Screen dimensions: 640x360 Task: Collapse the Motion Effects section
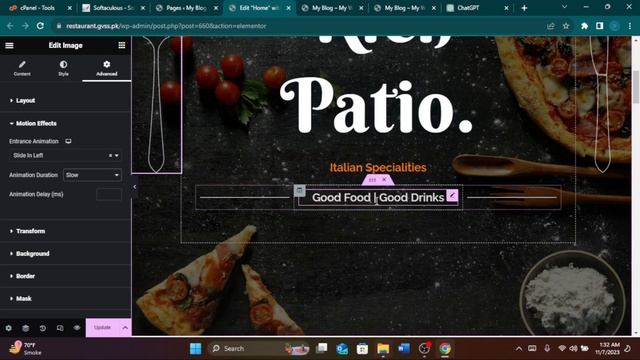click(65, 123)
